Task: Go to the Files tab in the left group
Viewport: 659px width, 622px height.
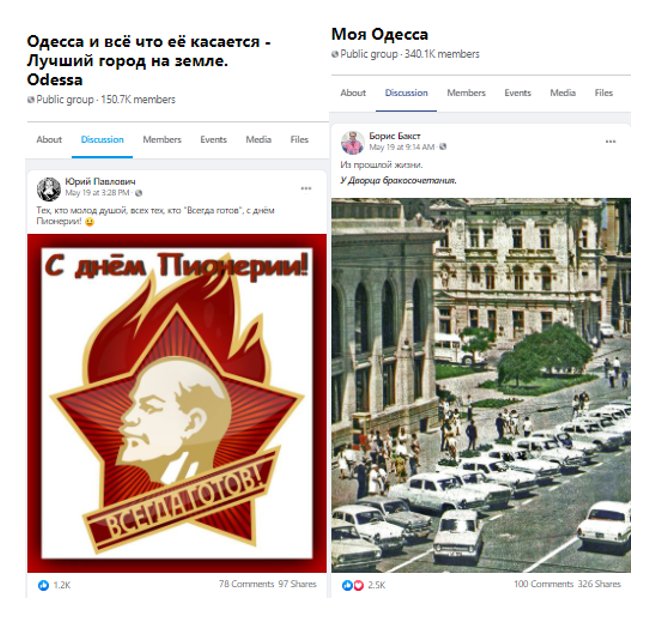Action: [x=299, y=140]
